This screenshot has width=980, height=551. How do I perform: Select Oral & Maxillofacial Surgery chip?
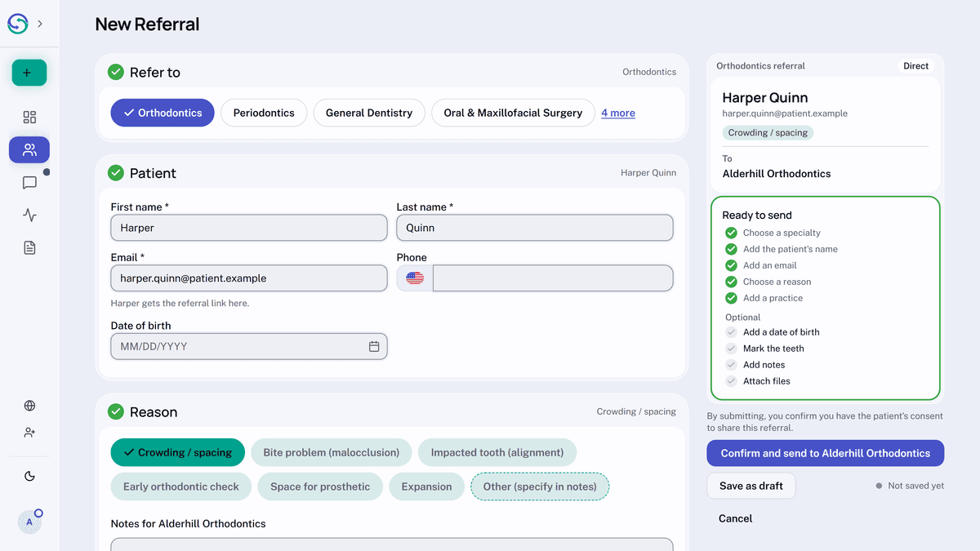pos(513,113)
